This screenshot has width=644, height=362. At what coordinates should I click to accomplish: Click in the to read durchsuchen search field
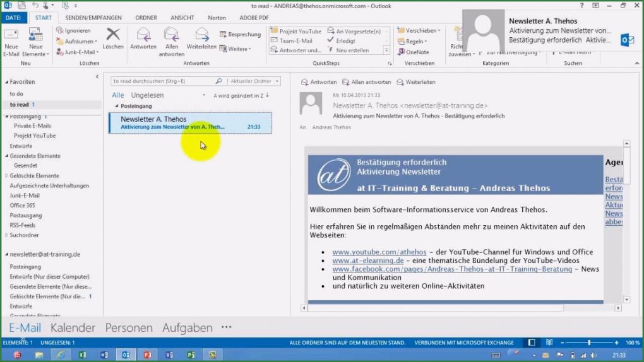pos(163,81)
